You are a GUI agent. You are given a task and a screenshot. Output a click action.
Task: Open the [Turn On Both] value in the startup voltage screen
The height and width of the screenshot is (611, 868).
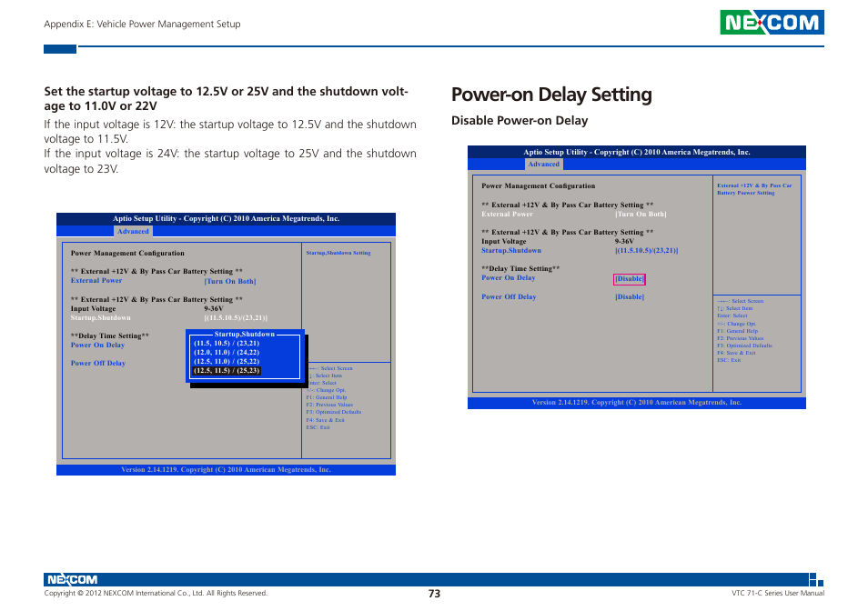pyautogui.click(x=229, y=282)
